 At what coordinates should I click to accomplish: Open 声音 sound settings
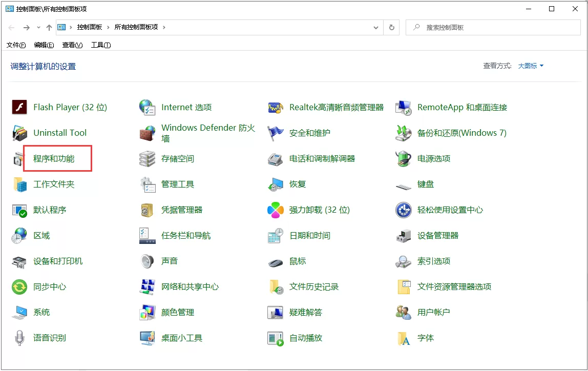tap(169, 261)
